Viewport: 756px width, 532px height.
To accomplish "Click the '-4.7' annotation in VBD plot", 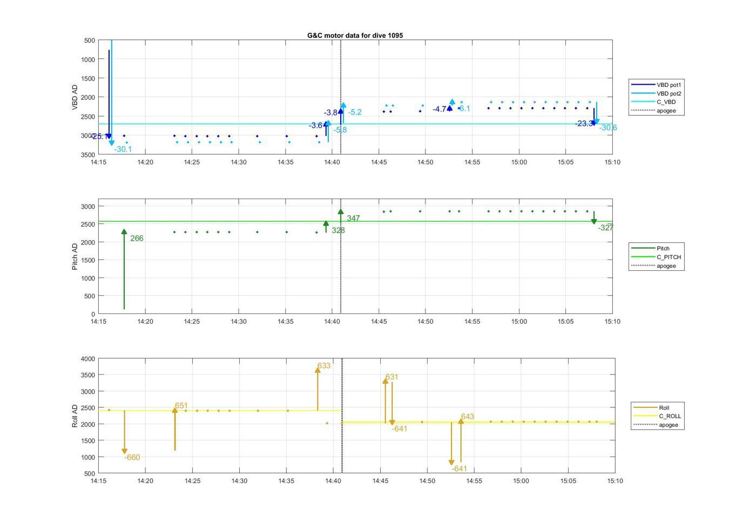I will click(x=440, y=109).
